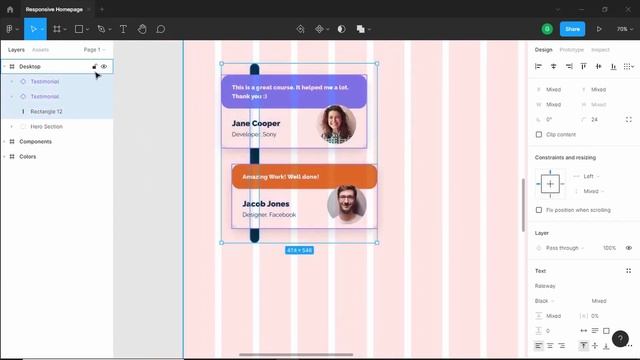640x360 pixels.
Task: Select the first Testimonial layer
Action: 57,81
